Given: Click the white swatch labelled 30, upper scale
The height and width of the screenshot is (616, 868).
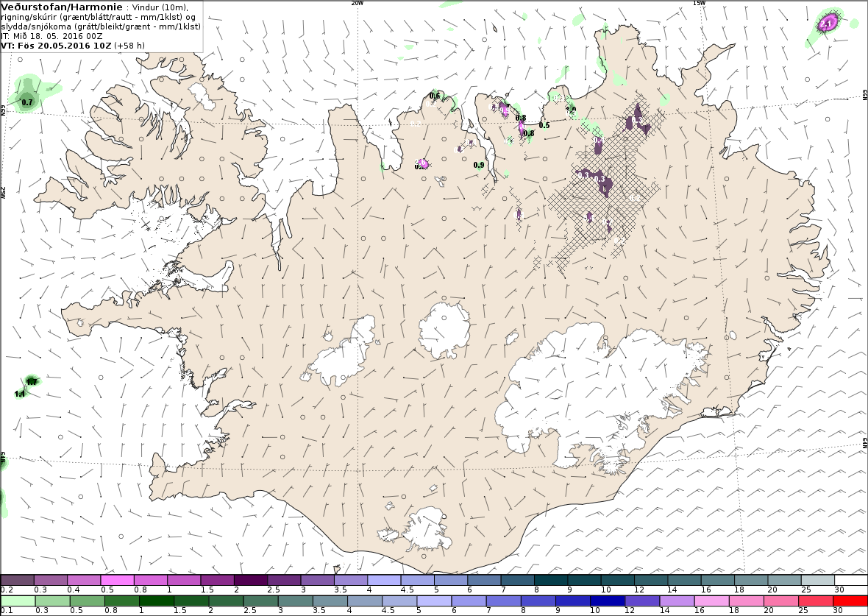Looking at the screenshot, I should point(851,580).
